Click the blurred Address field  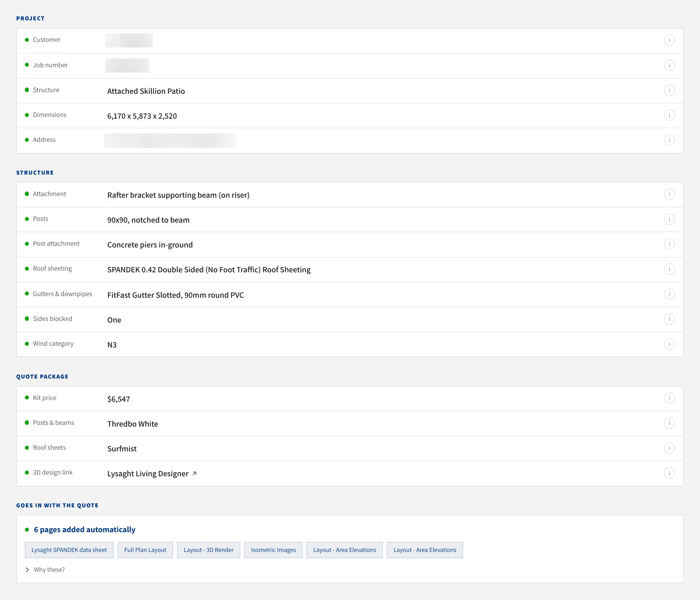coord(170,140)
